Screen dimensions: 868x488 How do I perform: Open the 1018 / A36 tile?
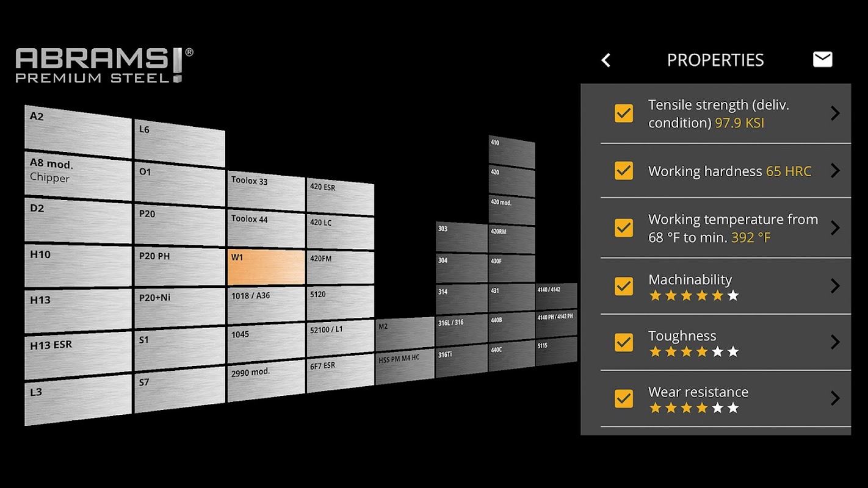click(x=266, y=304)
